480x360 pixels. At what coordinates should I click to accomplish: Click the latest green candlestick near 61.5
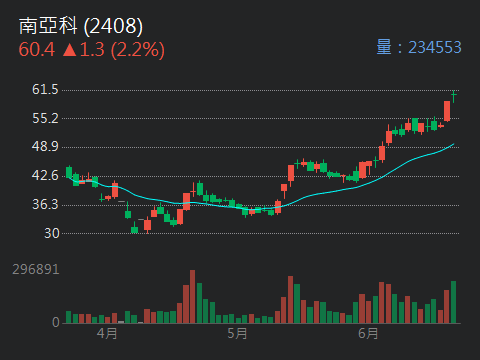[454, 96]
